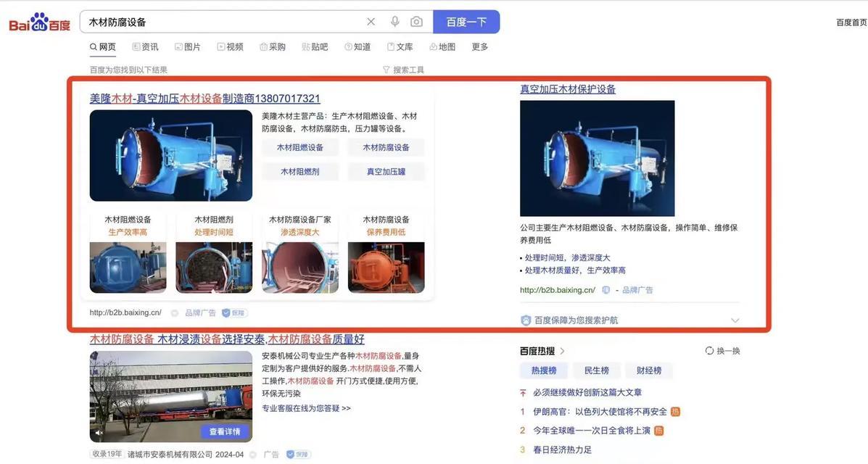Viewport: 868px width, 464px height.
Task: Open hot search 今年全球唯一一次日全食将上演
Action: point(592,431)
